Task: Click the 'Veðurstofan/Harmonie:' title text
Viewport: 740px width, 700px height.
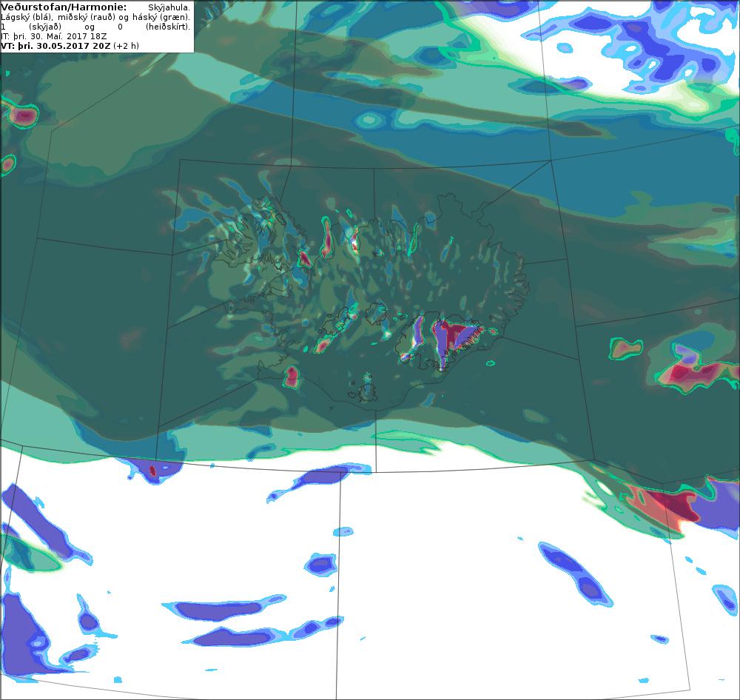Action: click(64, 7)
